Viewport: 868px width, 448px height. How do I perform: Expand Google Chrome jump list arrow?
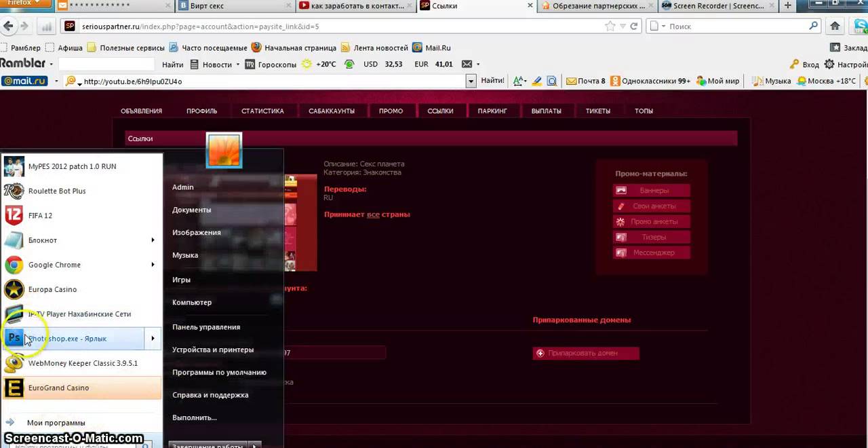pyautogui.click(x=153, y=265)
